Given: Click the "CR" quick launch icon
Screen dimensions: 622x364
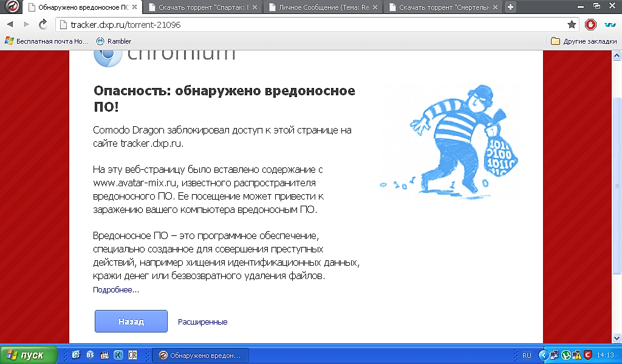Looking at the screenshot, I should (132, 355).
